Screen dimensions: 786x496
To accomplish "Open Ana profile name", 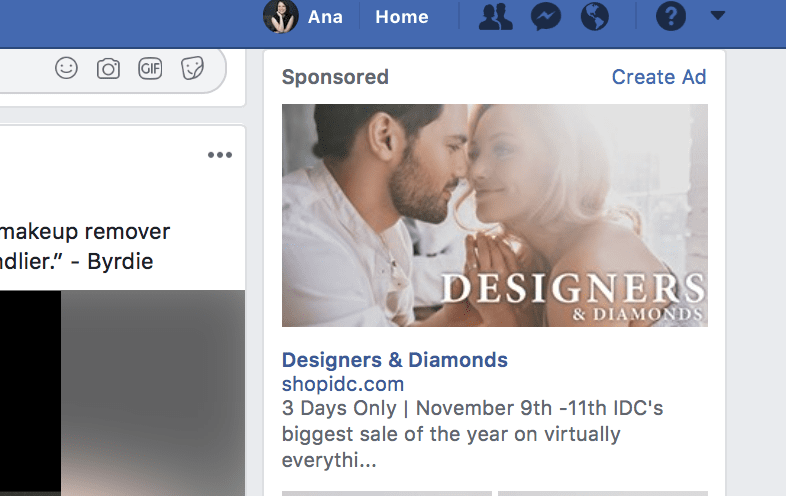I will click(325, 17).
